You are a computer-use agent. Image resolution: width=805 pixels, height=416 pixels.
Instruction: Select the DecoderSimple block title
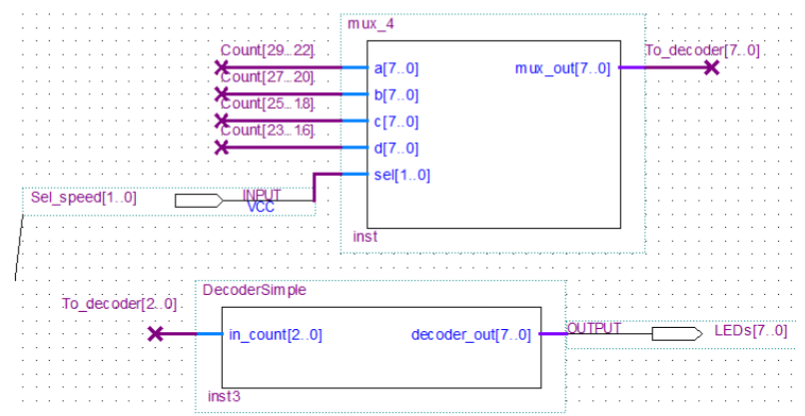point(254,290)
